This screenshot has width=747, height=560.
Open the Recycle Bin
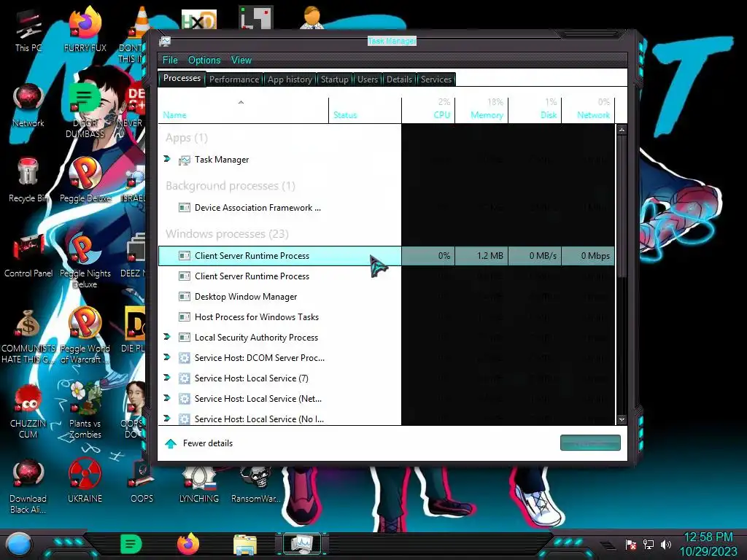click(x=28, y=180)
